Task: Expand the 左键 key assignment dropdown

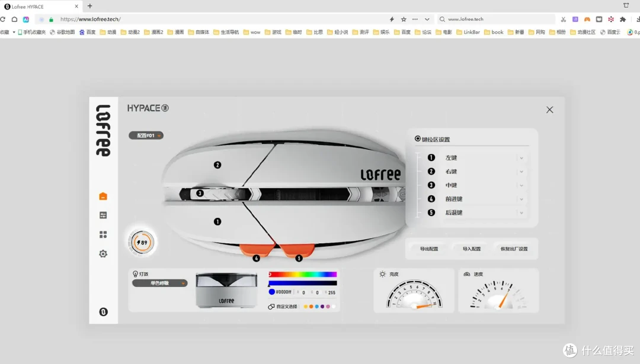Action: pos(521,158)
